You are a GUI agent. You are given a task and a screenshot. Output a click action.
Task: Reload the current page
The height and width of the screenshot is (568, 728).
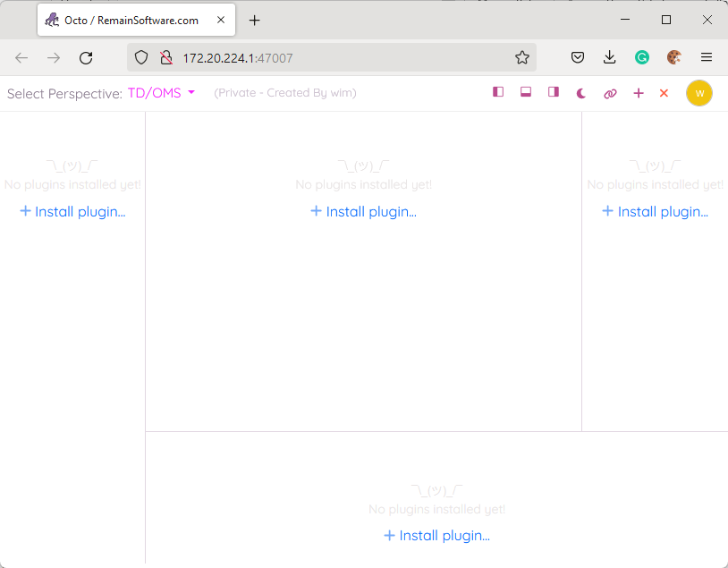coord(86,57)
